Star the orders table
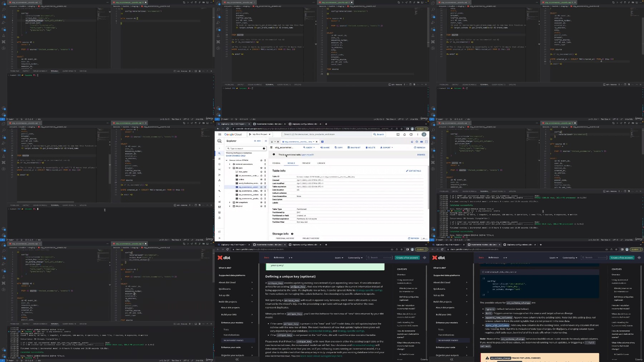This screenshot has width=644, height=362. click(261, 179)
